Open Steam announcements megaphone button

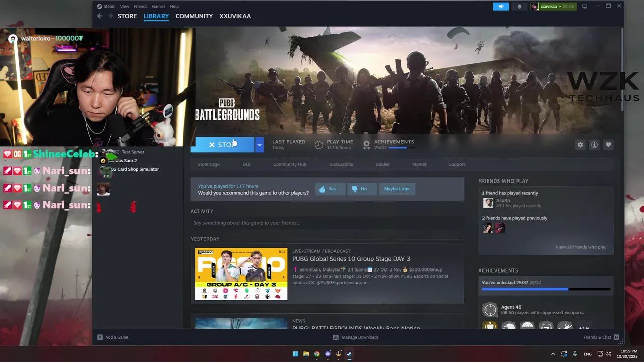click(501, 6)
